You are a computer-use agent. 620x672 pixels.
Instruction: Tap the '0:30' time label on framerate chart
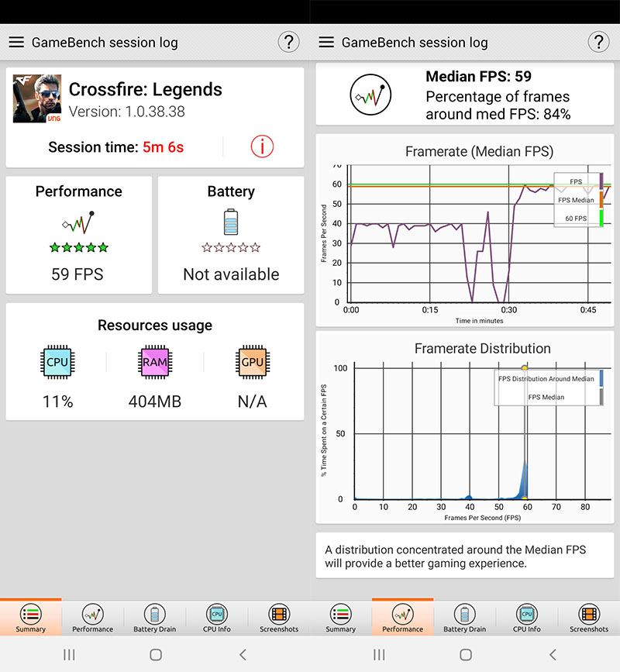[x=508, y=310]
